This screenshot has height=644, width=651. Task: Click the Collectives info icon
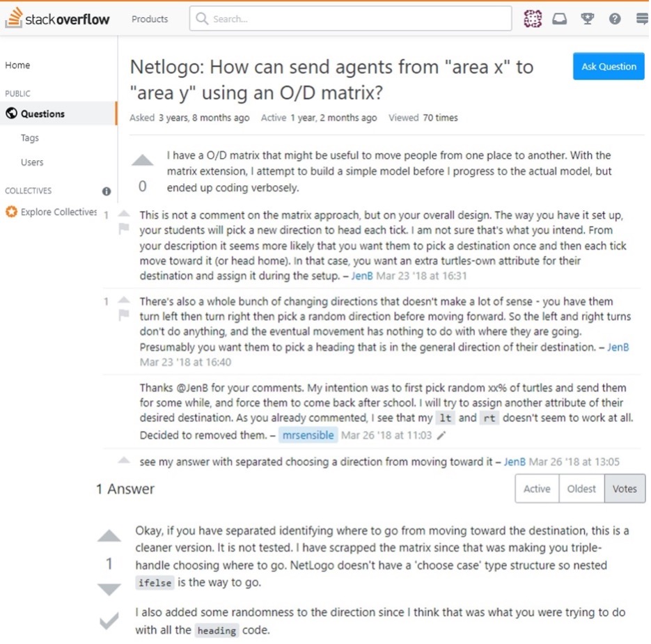tap(107, 191)
